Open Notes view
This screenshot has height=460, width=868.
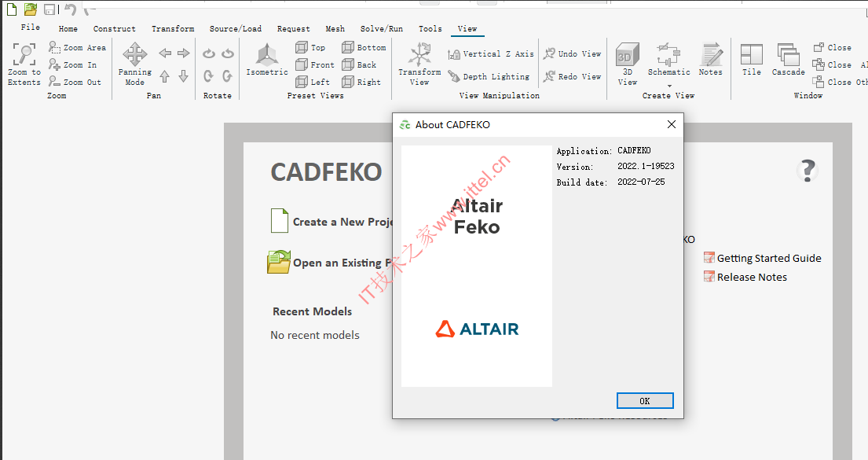(711, 60)
